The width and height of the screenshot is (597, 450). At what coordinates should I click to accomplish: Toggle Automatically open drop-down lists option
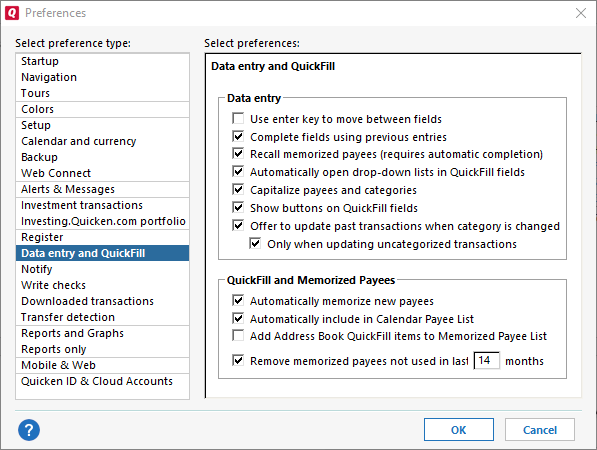coord(238,171)
